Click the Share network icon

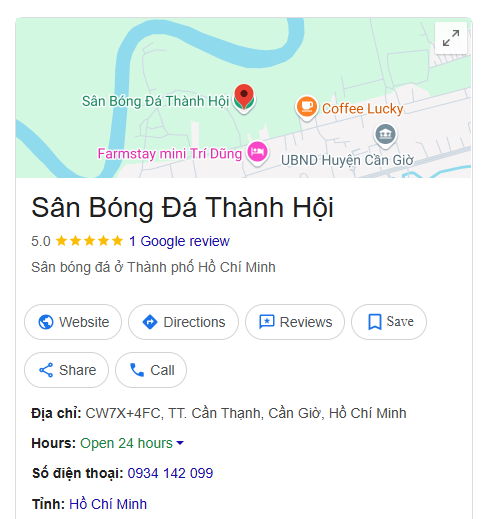pyautogui.click(x=46, y=370)
